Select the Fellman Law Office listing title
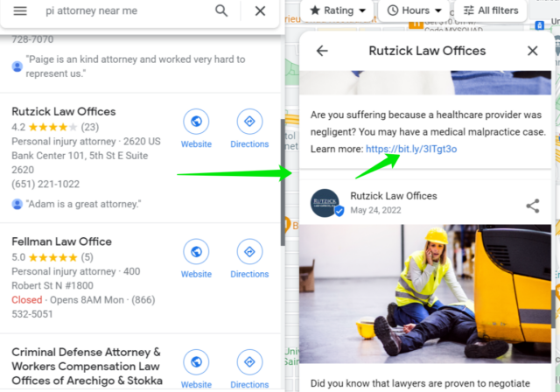This screenshot has width=560, height=392. click(x=61, y=241)
